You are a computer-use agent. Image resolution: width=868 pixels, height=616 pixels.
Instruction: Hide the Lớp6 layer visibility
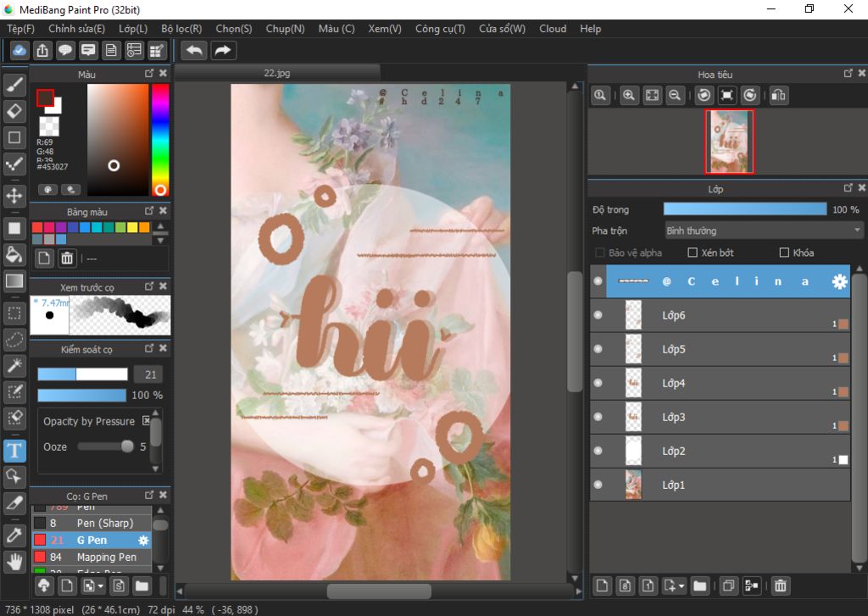598,315
